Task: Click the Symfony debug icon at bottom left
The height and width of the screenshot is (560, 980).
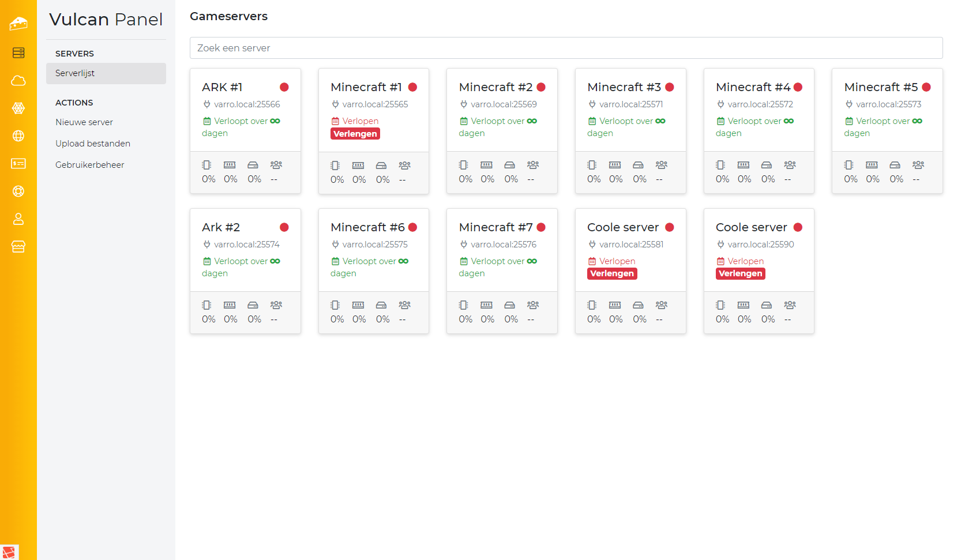Action: [9, 552]
